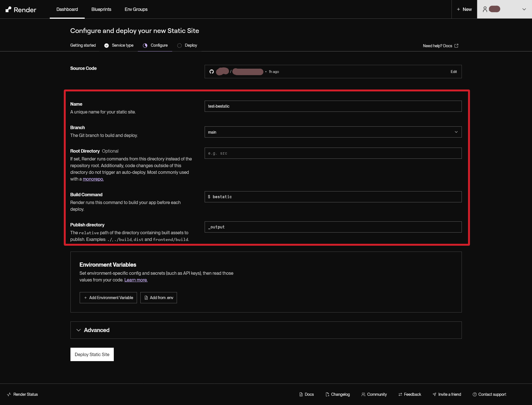532x405 pixels.
Task: Click the Invite a friend icon
Action: [x=435, y=394]
